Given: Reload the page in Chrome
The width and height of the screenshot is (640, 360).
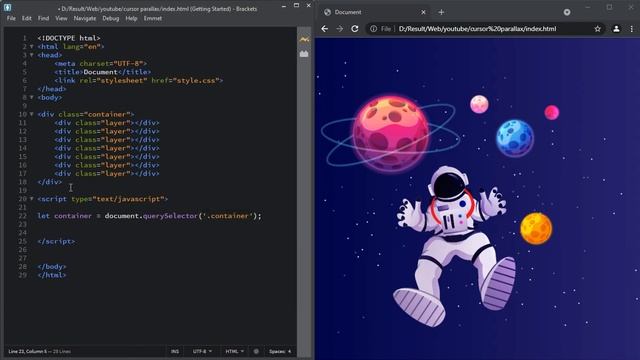Looking at the screenshot, I should click(355, 29).
